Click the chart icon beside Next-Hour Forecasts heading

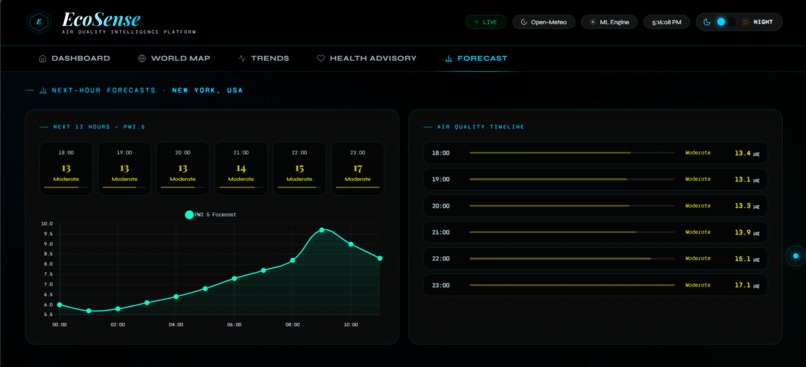(x=43, y=90)
